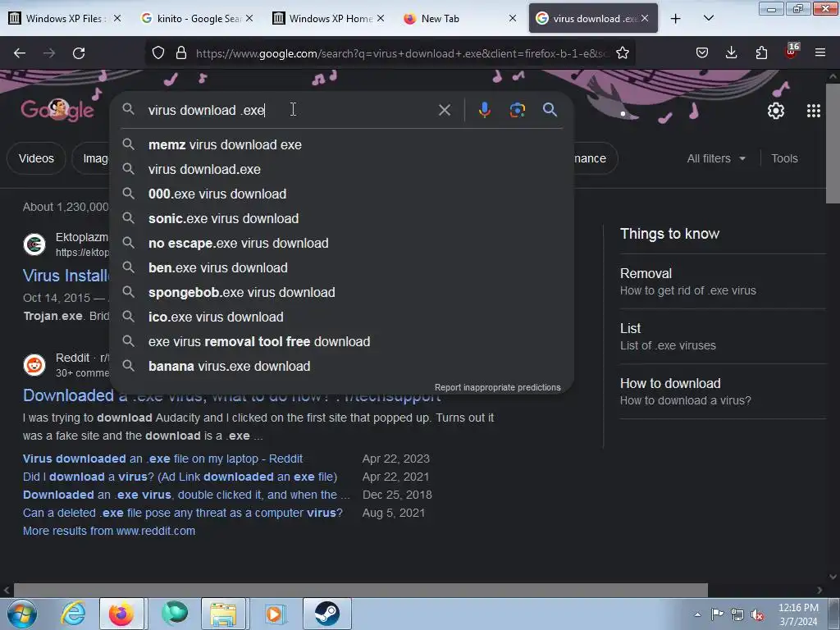Viewport: 840px width, 630px height.
Task: Open the Steam taskbar icon
Action: [x=326, y=614]
